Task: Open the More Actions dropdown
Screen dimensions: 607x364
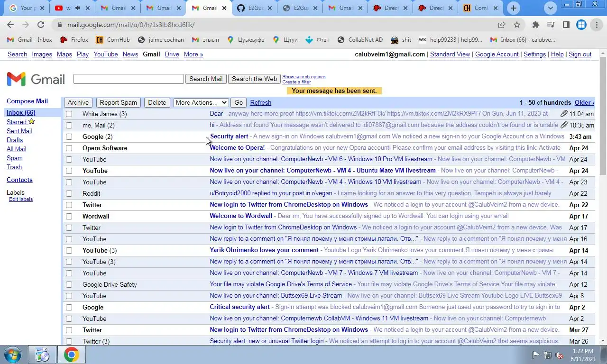Action: [201, 102]
